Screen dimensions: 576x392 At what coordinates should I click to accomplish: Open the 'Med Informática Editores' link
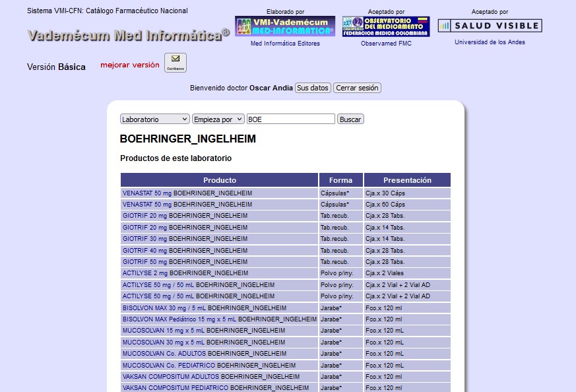(x=285, y=44)
